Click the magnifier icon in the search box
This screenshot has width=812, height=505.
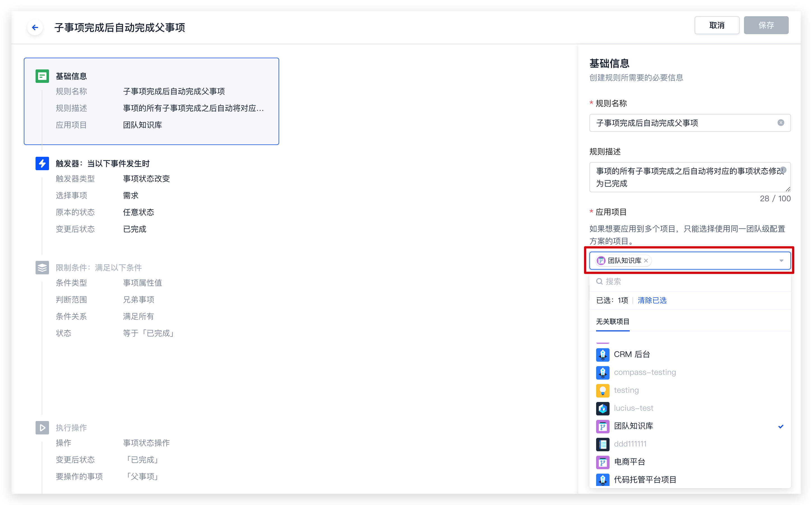pyautogui.click(x=599, y=281)
